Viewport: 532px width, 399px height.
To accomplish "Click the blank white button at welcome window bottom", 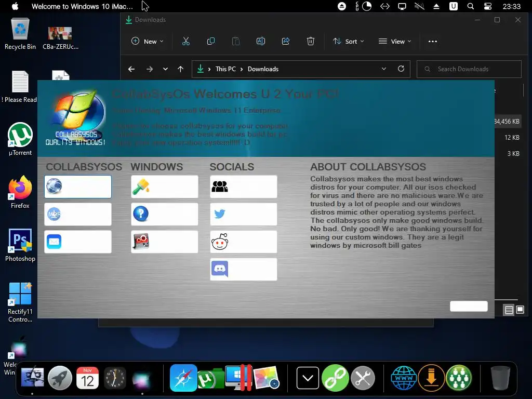I will [469, 306].
